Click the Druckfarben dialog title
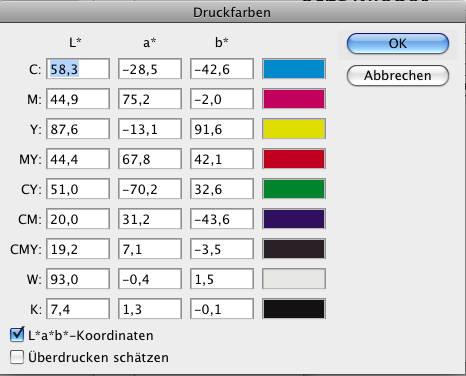 coord(232,13)
